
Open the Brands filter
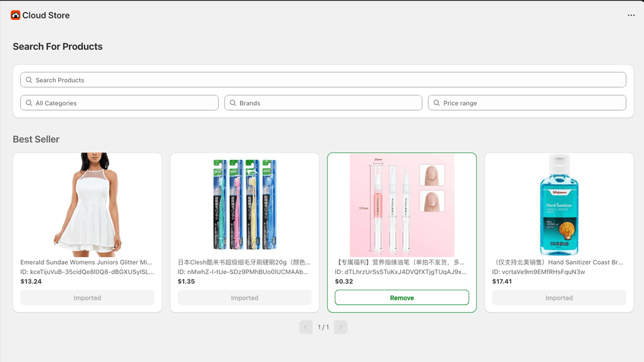pyautogui.click(x=323, y=103)
